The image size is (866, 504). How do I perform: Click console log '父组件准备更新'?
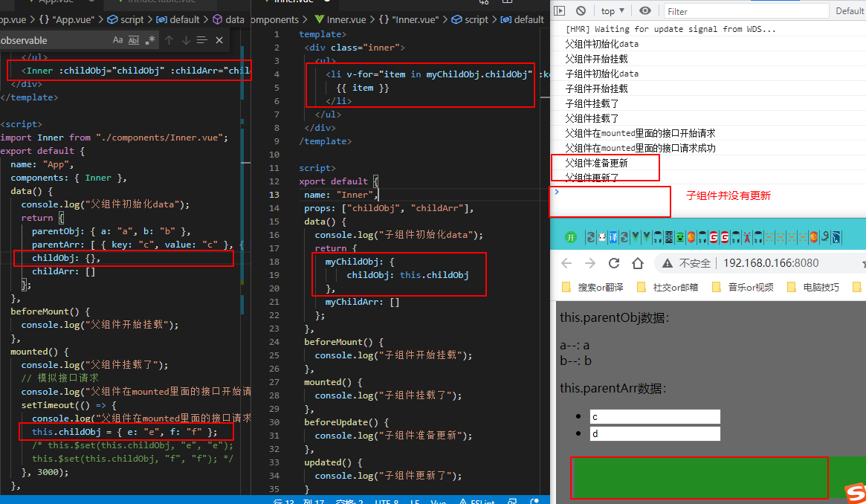tap(596, 163)
